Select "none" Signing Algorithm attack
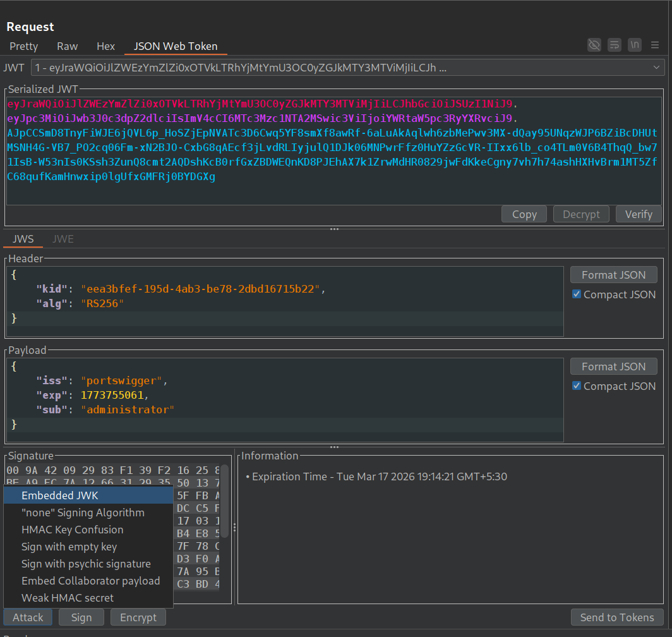 [83, 513]
